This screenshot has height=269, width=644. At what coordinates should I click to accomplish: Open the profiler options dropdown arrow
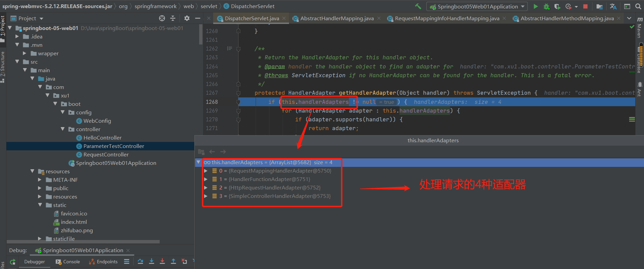coord(576,6)
